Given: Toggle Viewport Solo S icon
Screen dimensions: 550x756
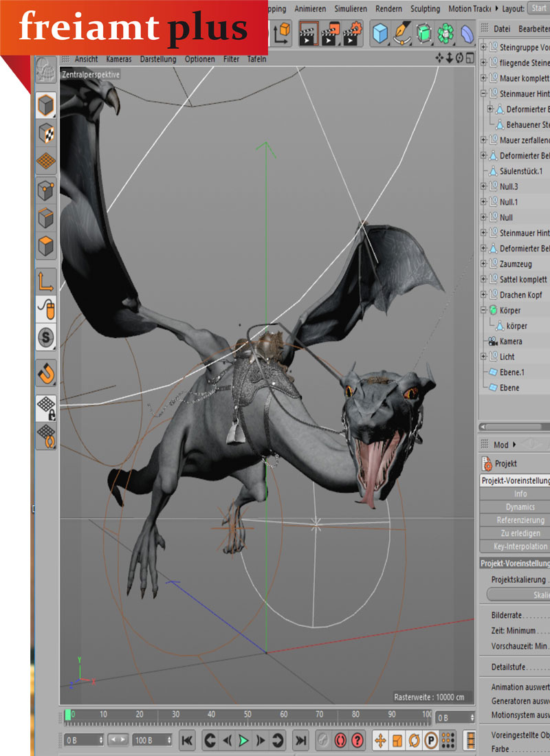Looking at the screenshot, I should (46, 337).
